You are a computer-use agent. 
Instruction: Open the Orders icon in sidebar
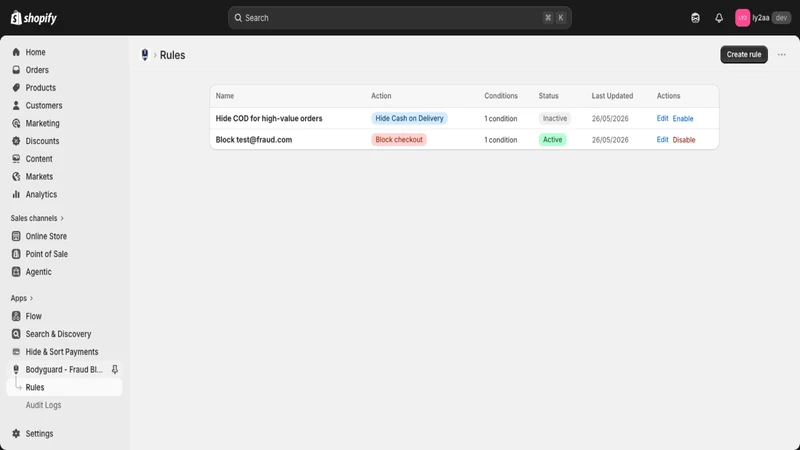tap(16, 70)
